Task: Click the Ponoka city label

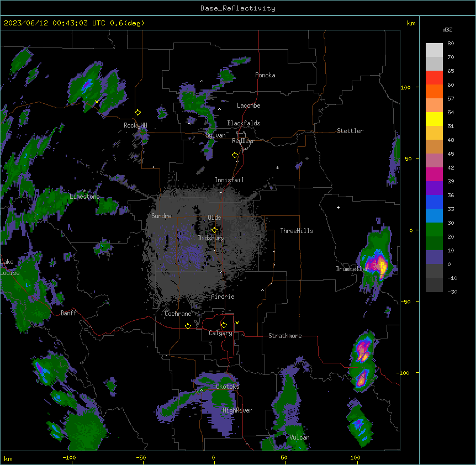Action: click(265, 75)
